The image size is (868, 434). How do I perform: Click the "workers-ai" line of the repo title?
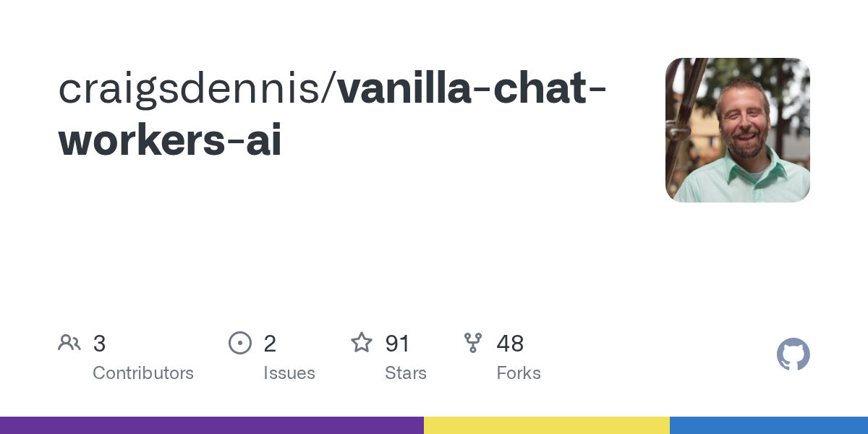coord(170,141)
